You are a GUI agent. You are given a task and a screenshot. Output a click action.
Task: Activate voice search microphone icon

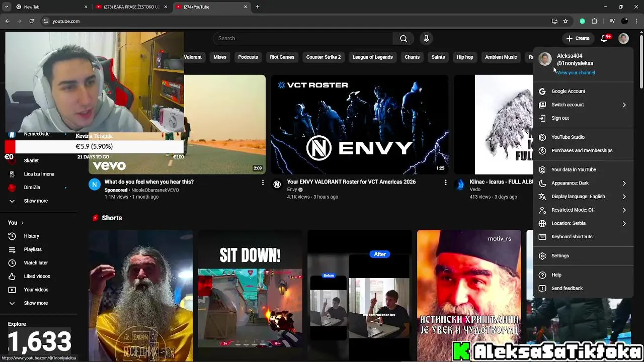[426, 38]
